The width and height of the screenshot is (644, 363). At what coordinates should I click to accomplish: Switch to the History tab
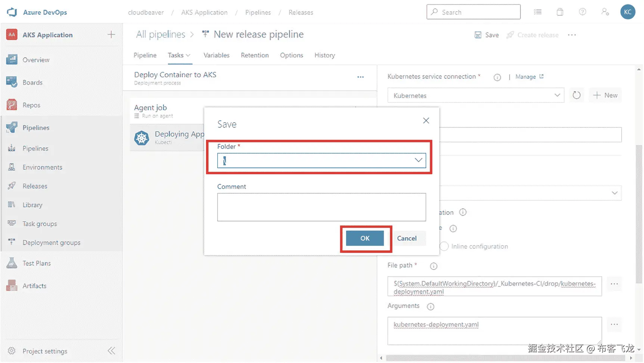click(x=325, y=55)
